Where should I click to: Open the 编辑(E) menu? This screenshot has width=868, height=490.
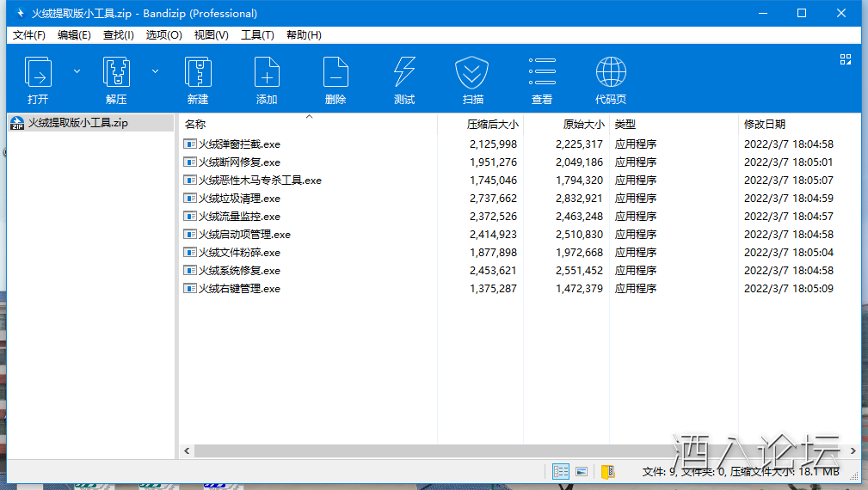pyautogui.click(x=74, y=35)
